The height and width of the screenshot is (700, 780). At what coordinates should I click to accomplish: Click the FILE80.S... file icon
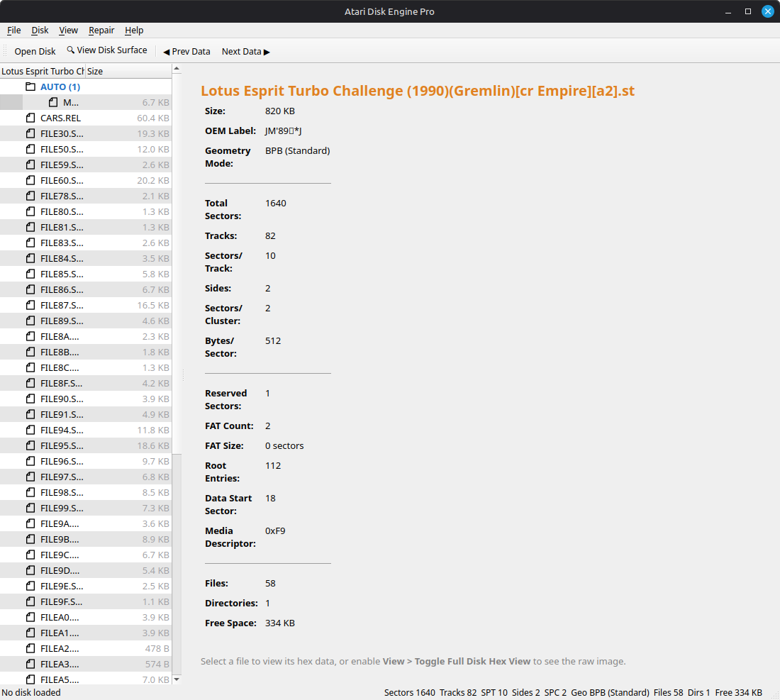(30, 211)
